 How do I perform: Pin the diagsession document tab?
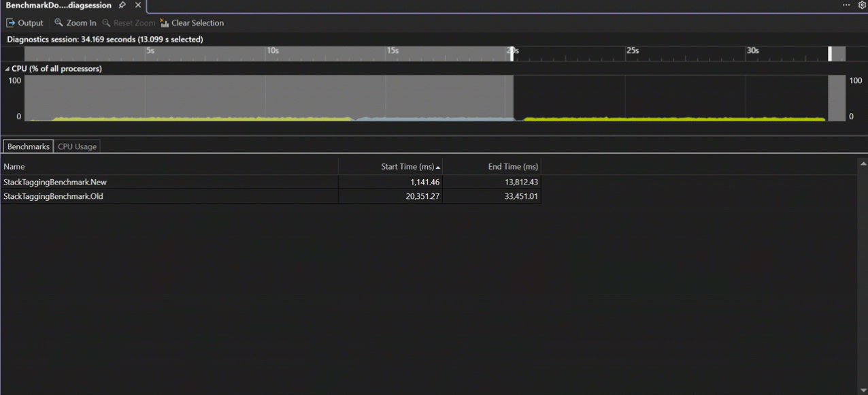pyautogui.click(x=122, y=5)
